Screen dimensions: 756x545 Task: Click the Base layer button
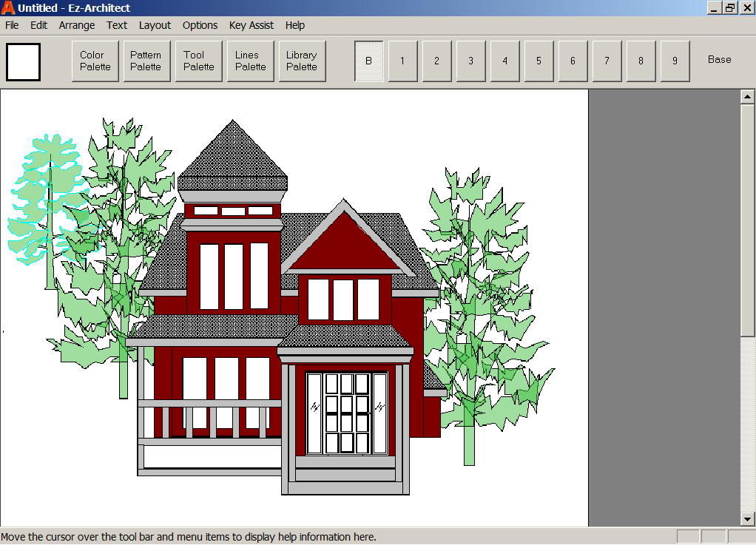click(x=719, y=60)
